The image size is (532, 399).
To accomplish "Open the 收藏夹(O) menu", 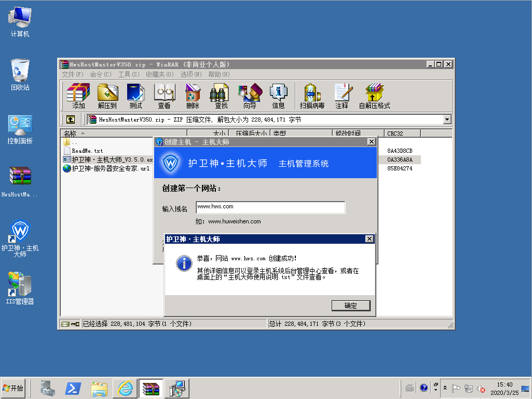I will [x=159, y=74].
